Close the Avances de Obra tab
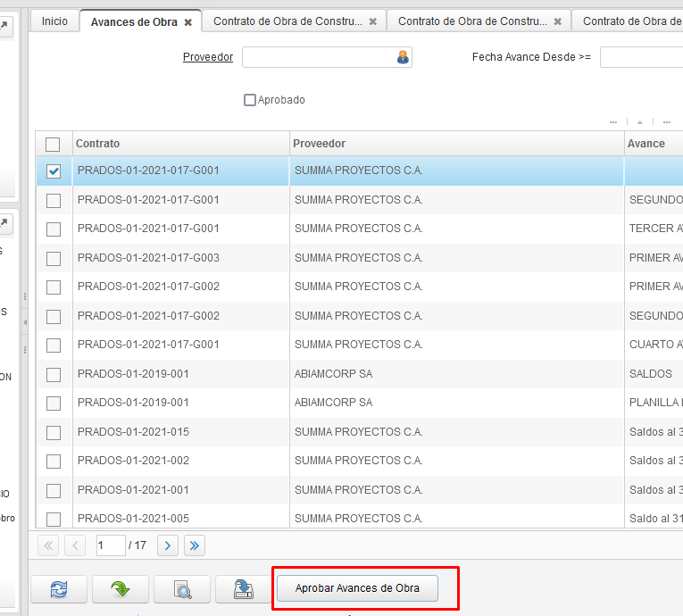 point(188,21)
